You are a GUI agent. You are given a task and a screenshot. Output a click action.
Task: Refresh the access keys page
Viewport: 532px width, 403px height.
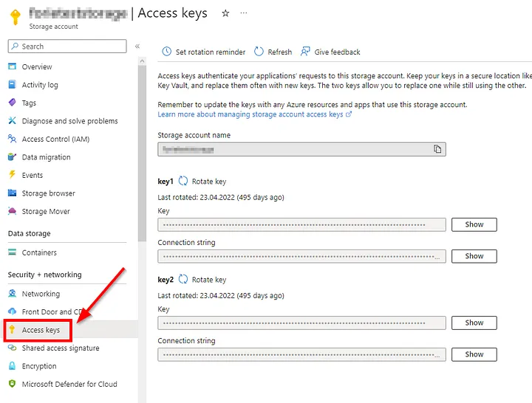click(273, 52)
